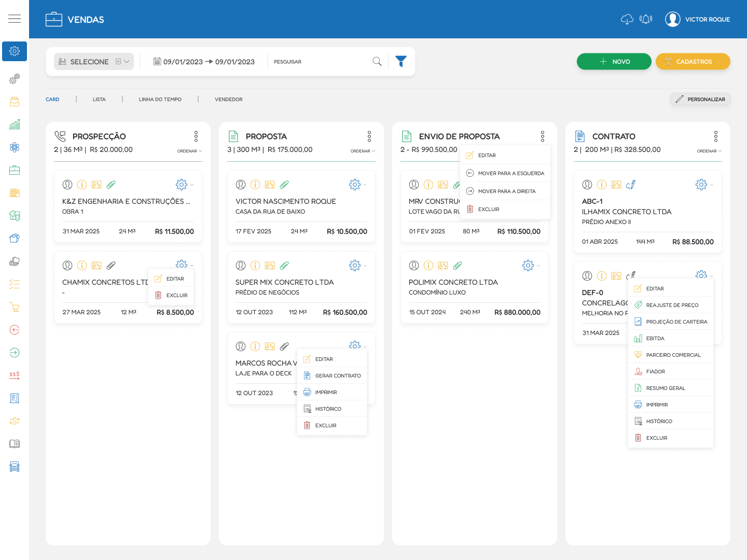
Task: Click the green Novo button
Action: [614, 62]
